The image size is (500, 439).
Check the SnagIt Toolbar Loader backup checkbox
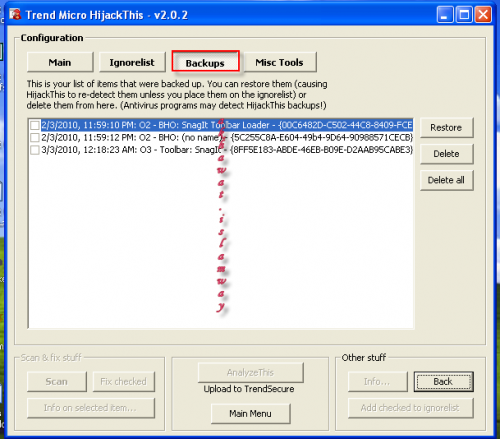[x=35, y=125]
